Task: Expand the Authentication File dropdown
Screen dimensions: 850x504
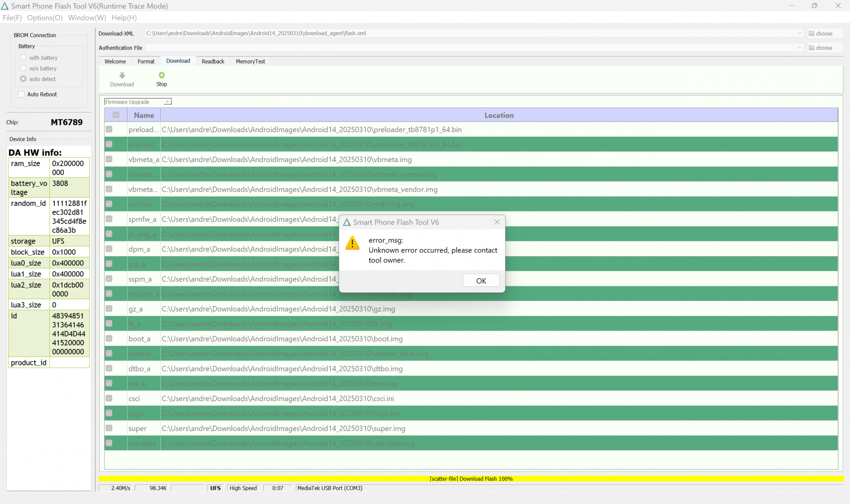Action: [800, 48]
